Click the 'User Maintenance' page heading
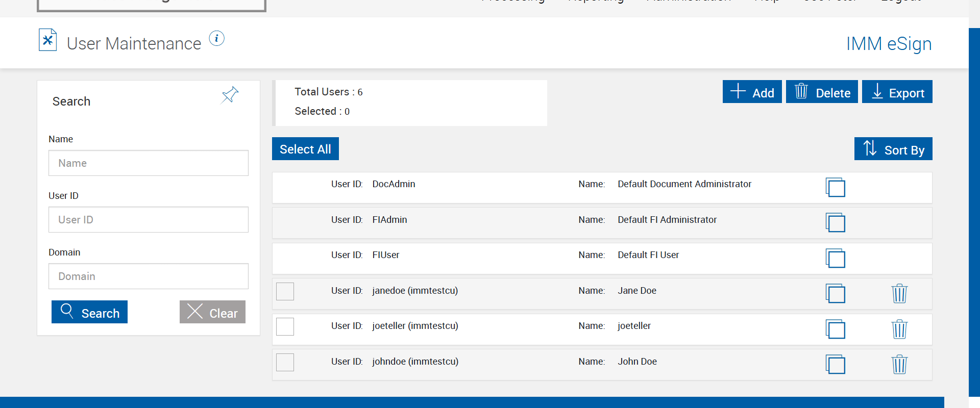The height and width of the screenshot is (408, 980). (134, 44)
